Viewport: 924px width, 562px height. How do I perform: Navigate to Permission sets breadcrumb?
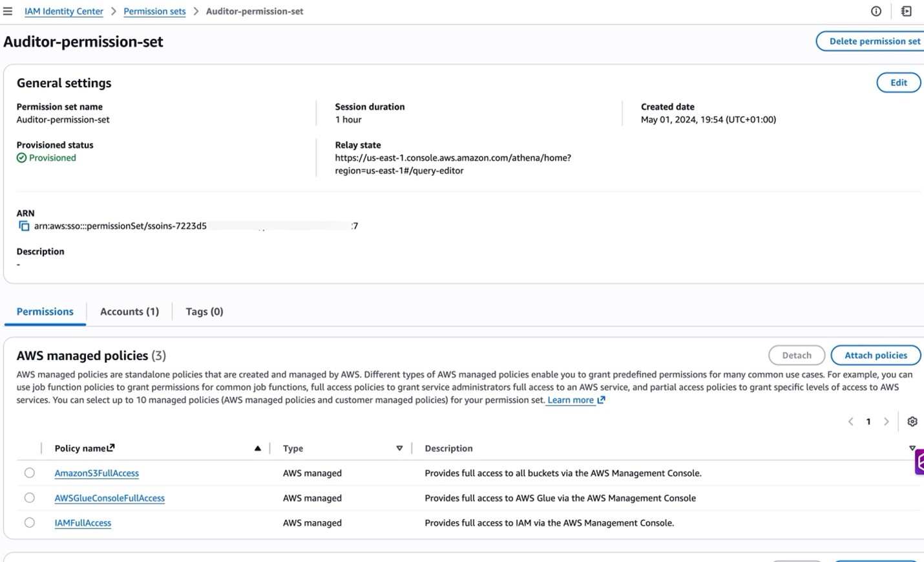[154, 11]
